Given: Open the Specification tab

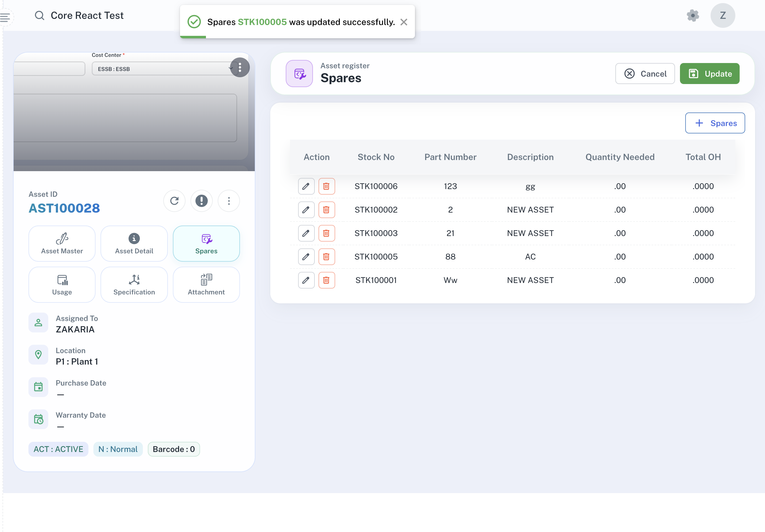Looking at the screenshot, I should point(134,285).
